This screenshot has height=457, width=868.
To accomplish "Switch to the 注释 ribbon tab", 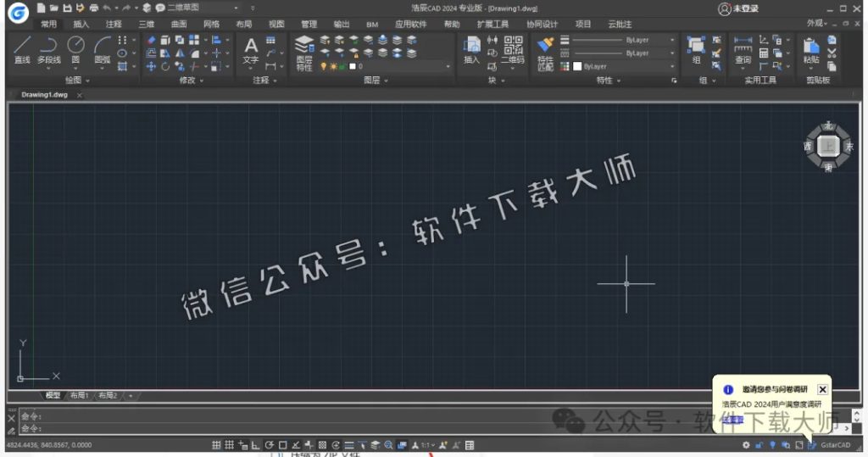I will (114, 24).
